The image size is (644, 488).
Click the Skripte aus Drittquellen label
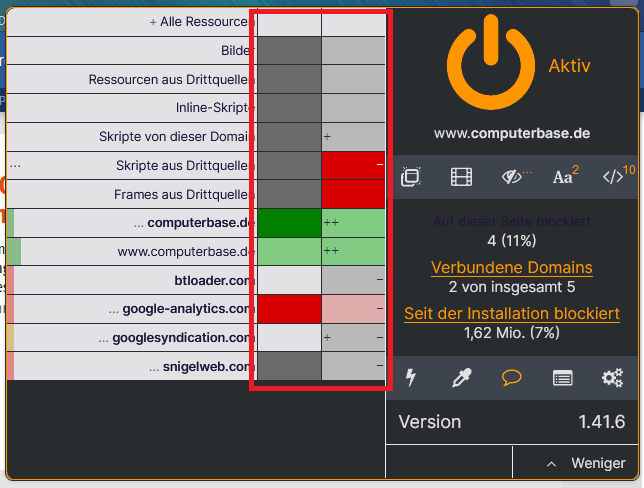[x=184, y=165]
